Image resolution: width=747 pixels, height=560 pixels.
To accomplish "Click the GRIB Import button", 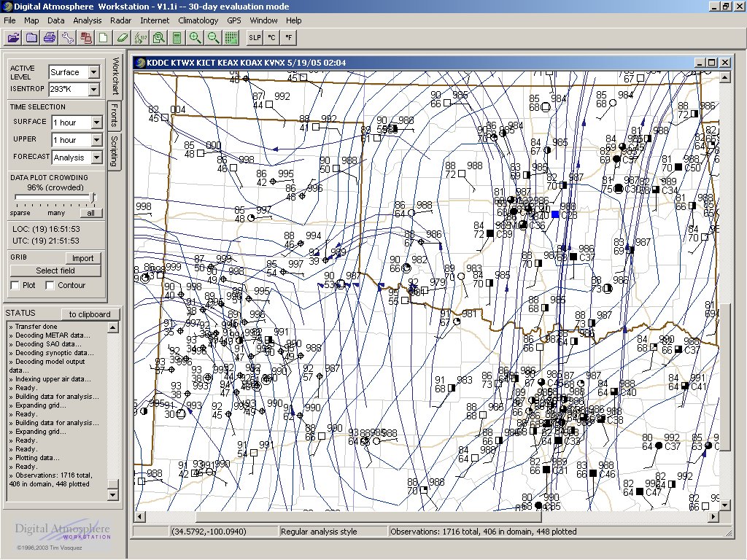I will pyautogui.click(x=83, y=258).
